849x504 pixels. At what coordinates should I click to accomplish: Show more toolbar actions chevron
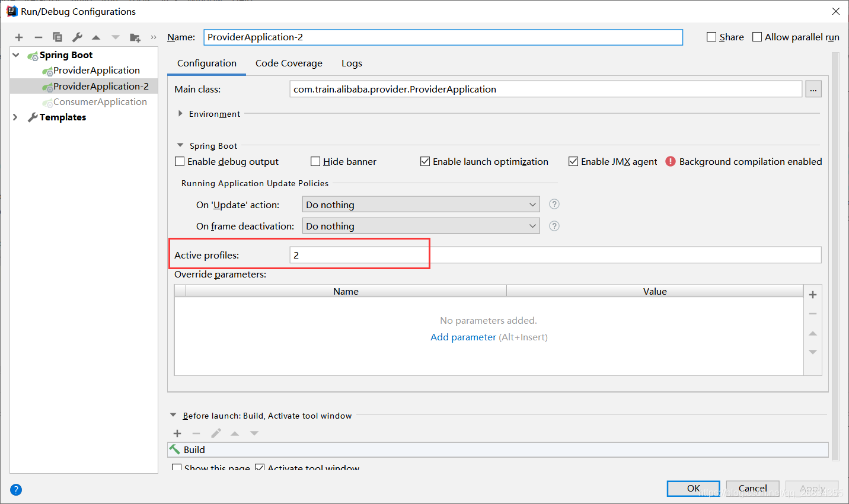[x=154, y=37]
